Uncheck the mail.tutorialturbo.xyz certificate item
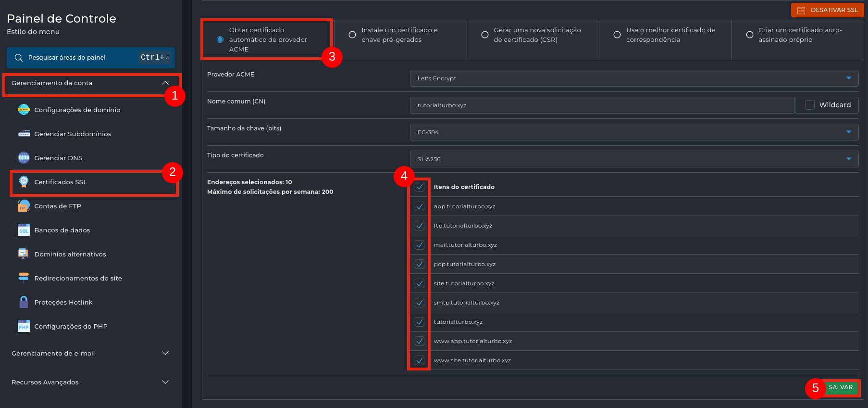Screen dimensions: 868x408 (420, 245)
